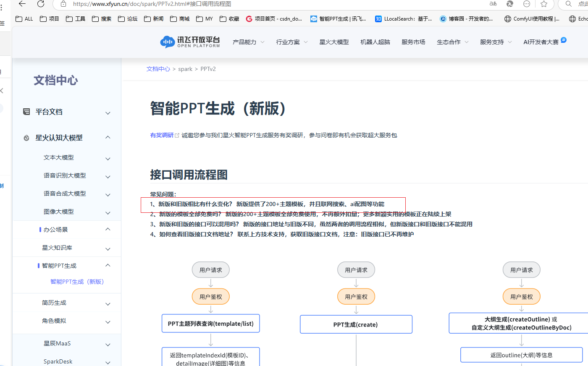Open AI开发者大赛 in the top navigation

pos(541,42)
